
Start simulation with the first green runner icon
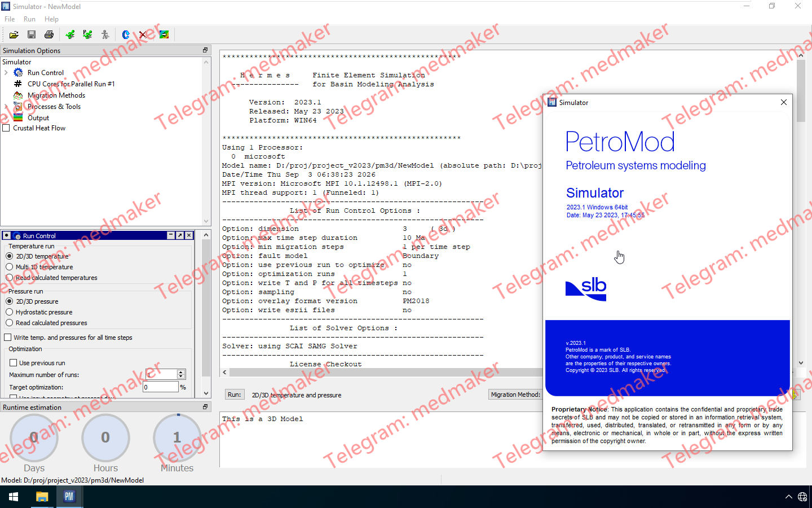click(70, 35)
